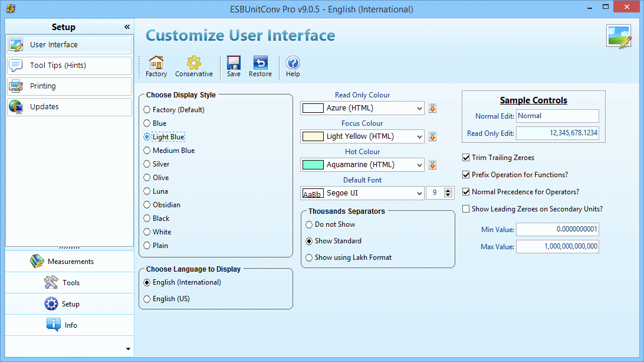This screenshot has width=644, height=362.
Task: Open the Read Only Colour dropdown
Action: (x=419, y=109)
